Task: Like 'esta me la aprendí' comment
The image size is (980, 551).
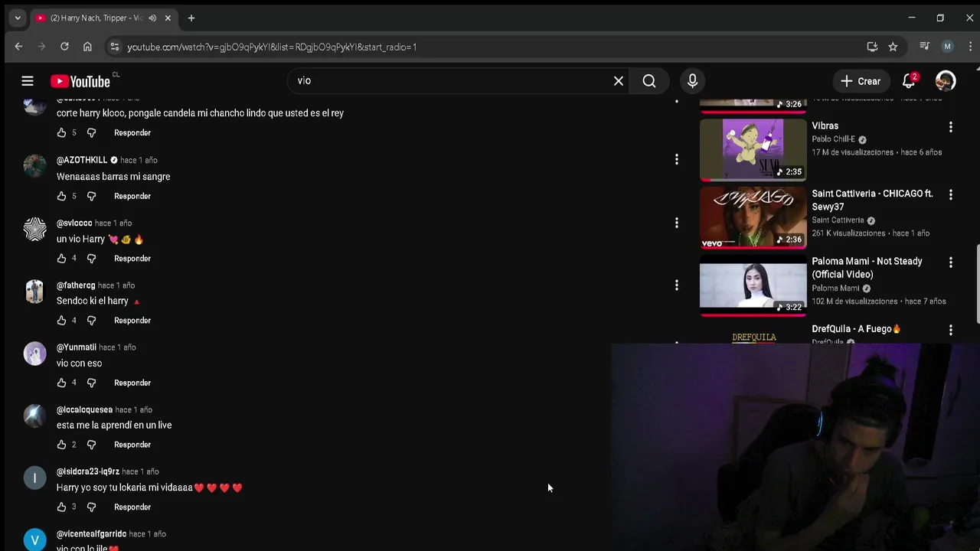Action: 61,445
